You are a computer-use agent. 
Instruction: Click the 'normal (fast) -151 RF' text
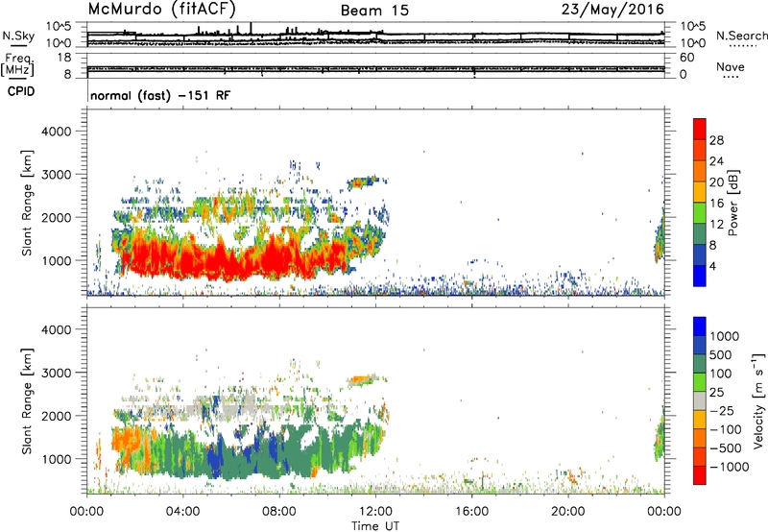click(x=160, y=95)
